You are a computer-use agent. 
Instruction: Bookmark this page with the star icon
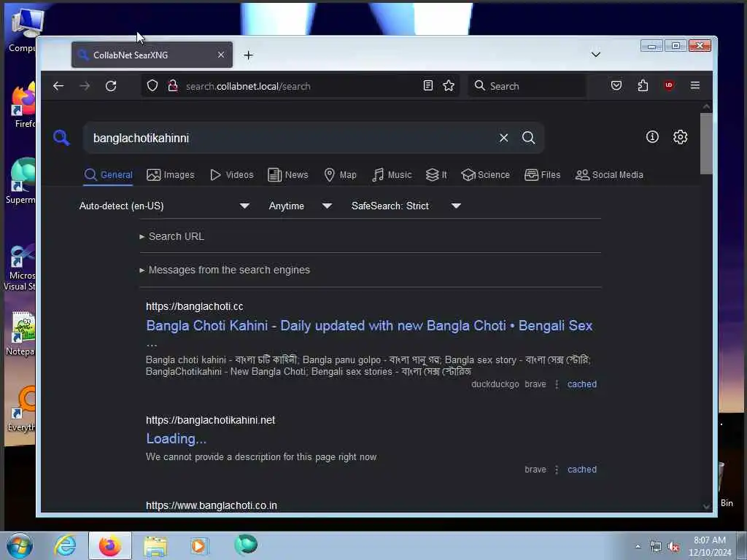tap(449, 86)
